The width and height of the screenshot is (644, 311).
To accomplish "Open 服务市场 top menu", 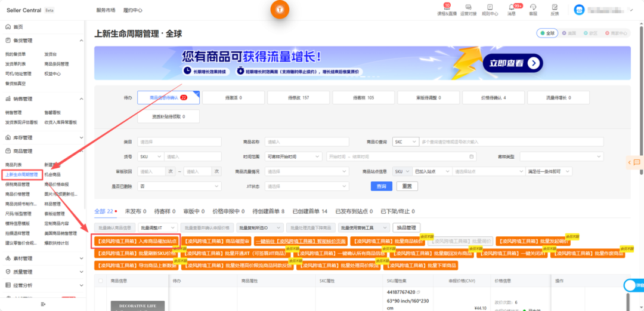I will click(106, 10).
